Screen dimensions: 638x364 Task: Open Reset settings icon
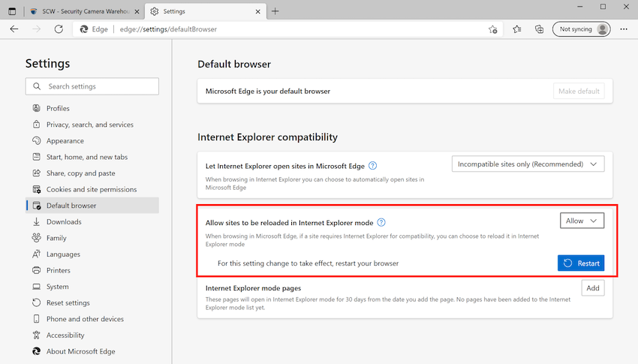pyautogui.click(x=37, y=302)
